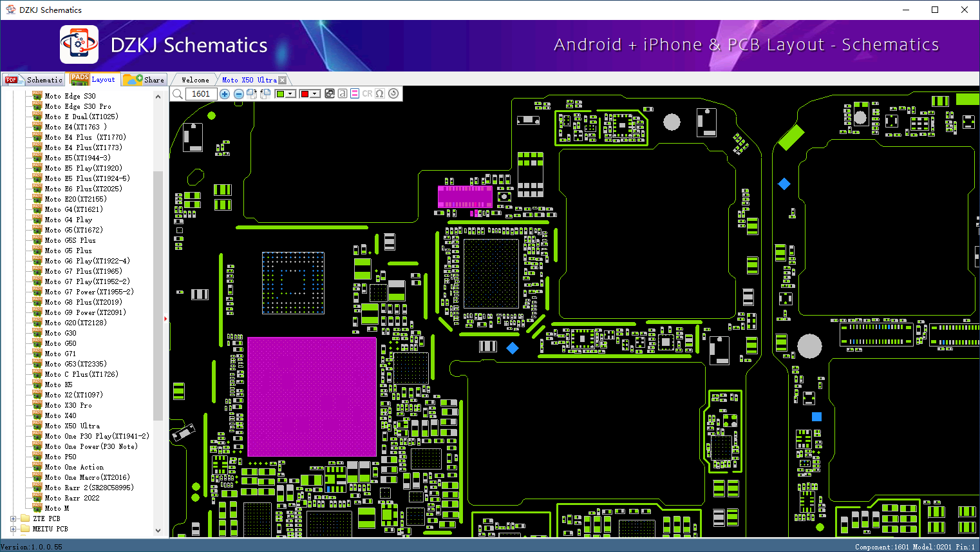Select Moto C Plus(XT1726) in the tree
The height and width of the screenshot is (552, 980).
82,374
